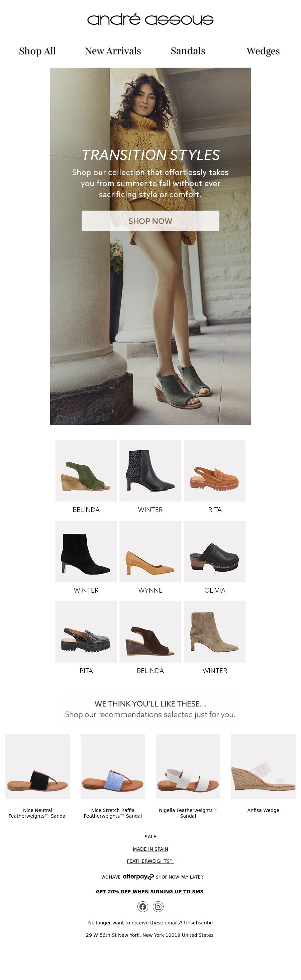Open the Instagram icon link
This screenshot has height=980, width=301.
click(158, 907)
